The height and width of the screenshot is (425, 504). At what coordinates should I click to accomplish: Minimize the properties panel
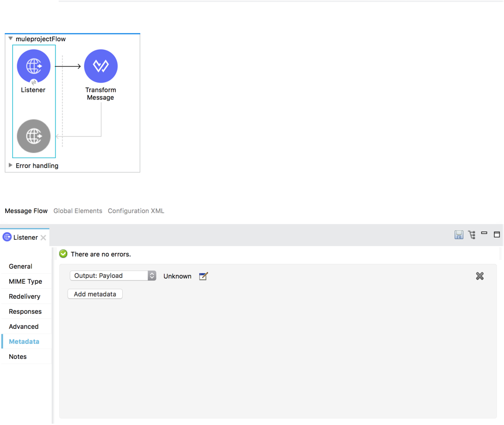pyautogui.click(x=484, y=234)
